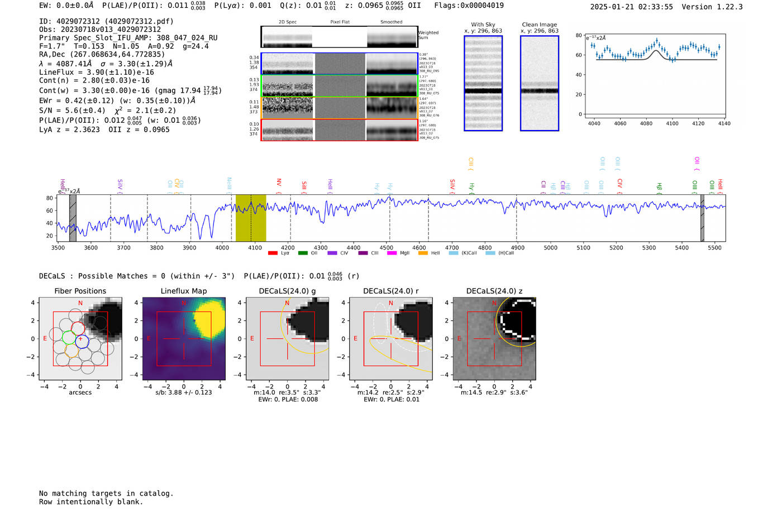Select the "Pixel Flat" column header
The width and height of the screenshot is (782, 532).
point(340,22)
